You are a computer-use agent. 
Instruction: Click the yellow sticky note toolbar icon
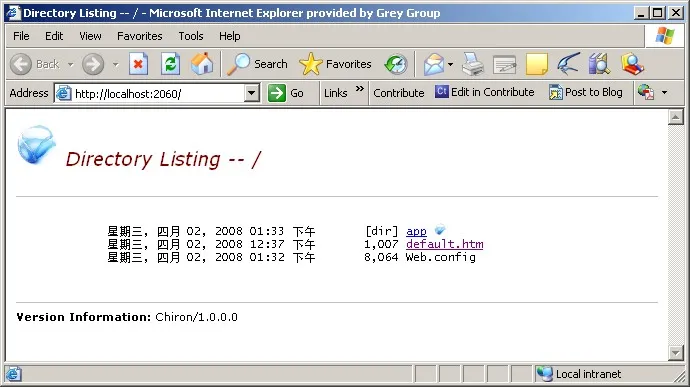(537, 64)
